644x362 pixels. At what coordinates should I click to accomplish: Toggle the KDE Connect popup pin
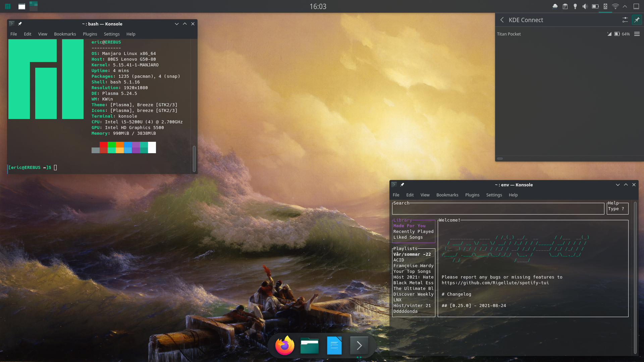coord(637,20)
